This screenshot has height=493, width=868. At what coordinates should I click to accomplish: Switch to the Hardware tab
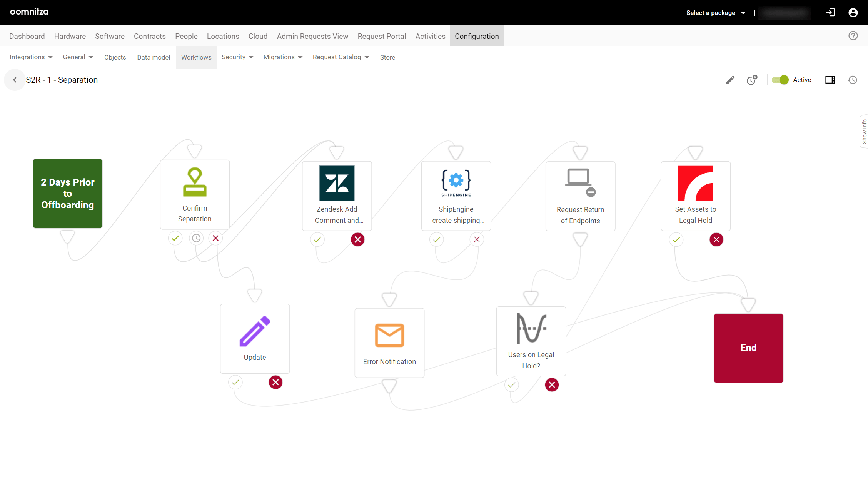coord(70,36)
